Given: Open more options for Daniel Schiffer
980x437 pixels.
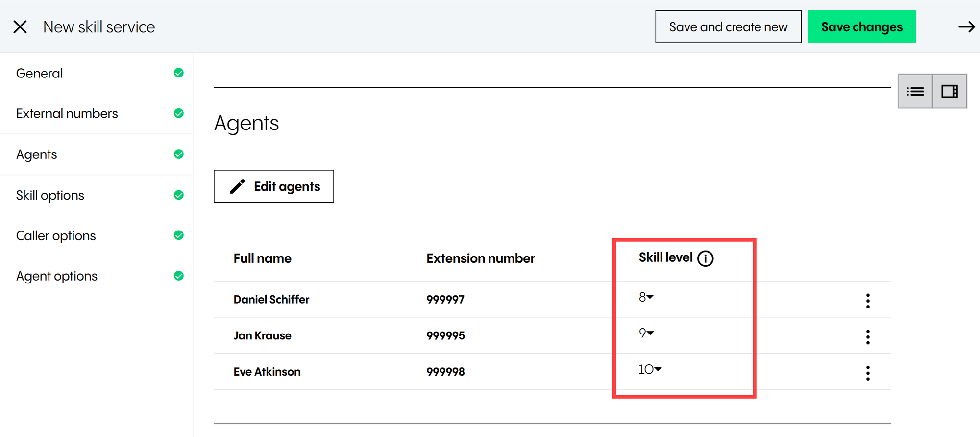Looking at the screenshot, I should [x=867, y=301].
